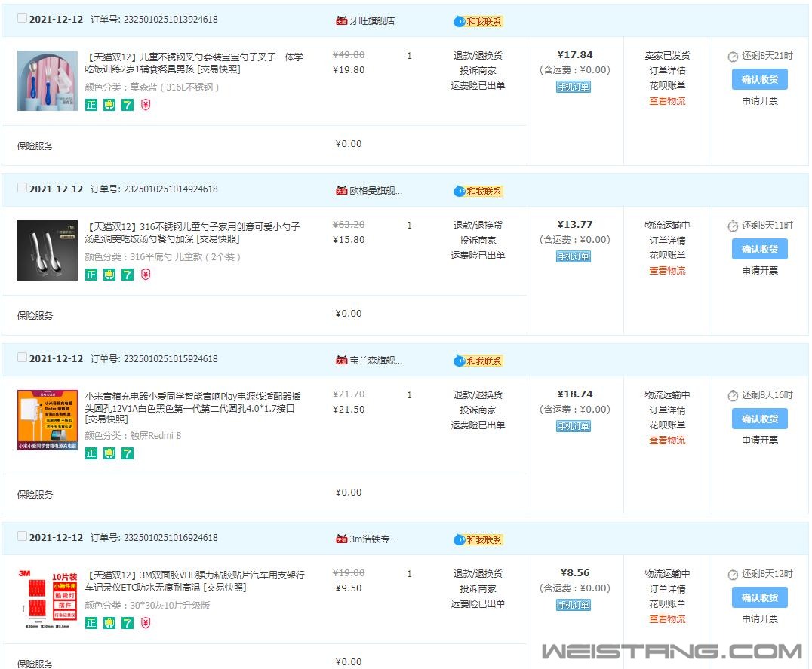Click the green 正 badge on the 小米音箱充电器 order
Screen dimensions: 812x669
(x=91, y=454)
